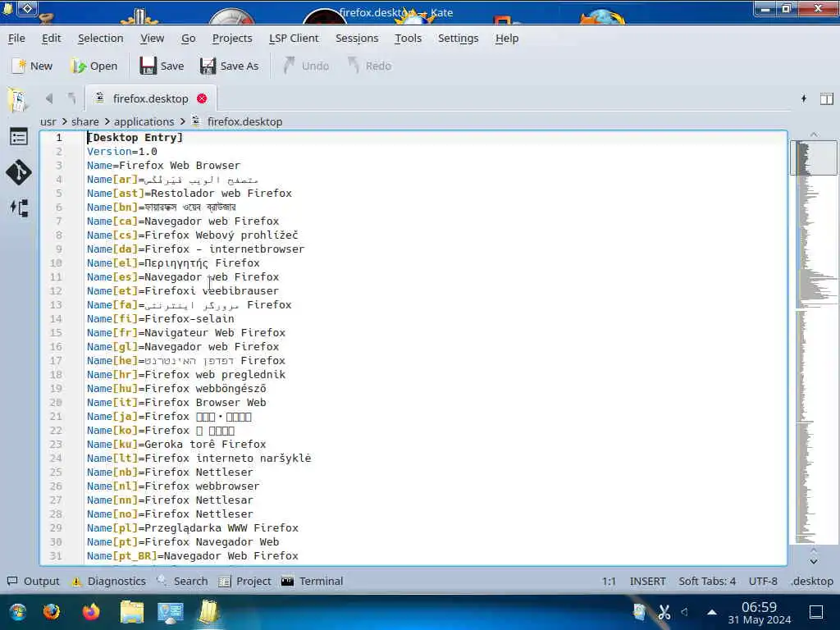
Task: Open the .desktop syntax mode dropdown
Action: [812, 582]
